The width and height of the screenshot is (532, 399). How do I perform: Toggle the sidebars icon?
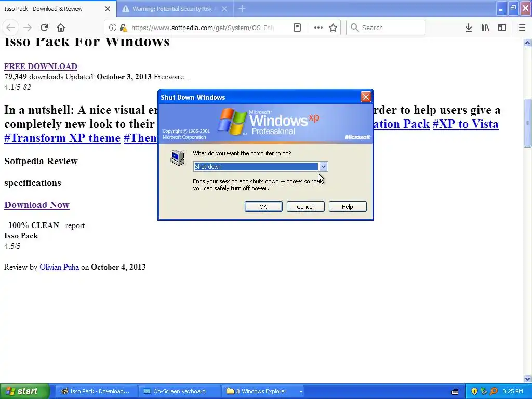(502, 28)
